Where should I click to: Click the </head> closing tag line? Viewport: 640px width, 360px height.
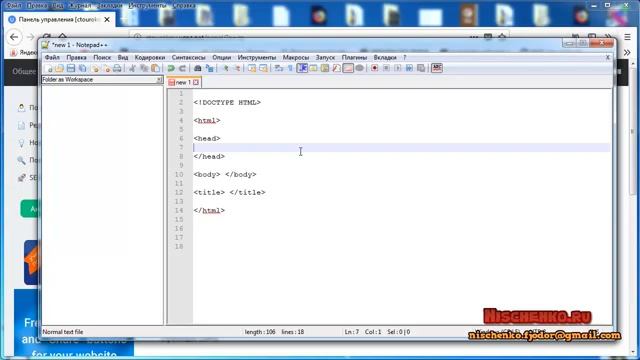209,156
